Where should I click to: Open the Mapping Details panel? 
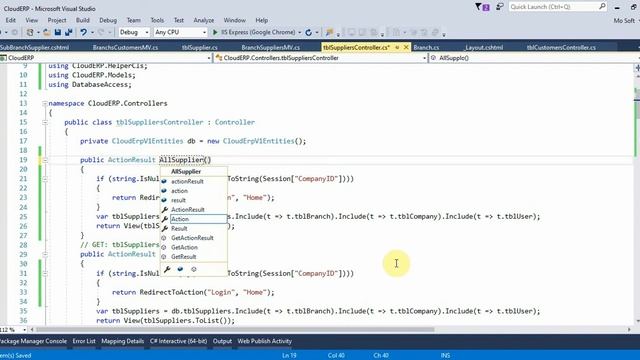pos(122,341)
